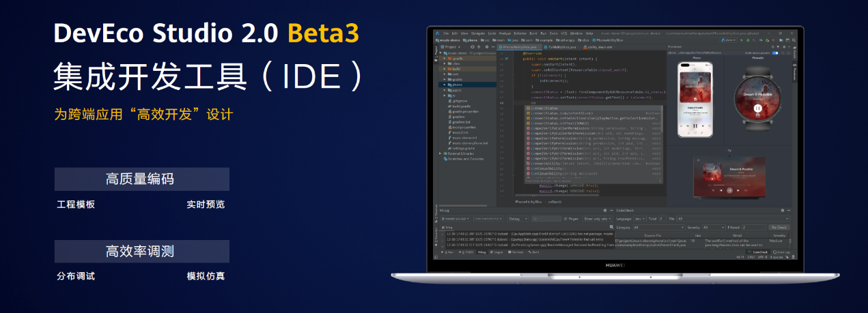Image resolution: width=868 pixels, height=313 pixels.
Task: Open the VCS menu
Action: [564, 33]
